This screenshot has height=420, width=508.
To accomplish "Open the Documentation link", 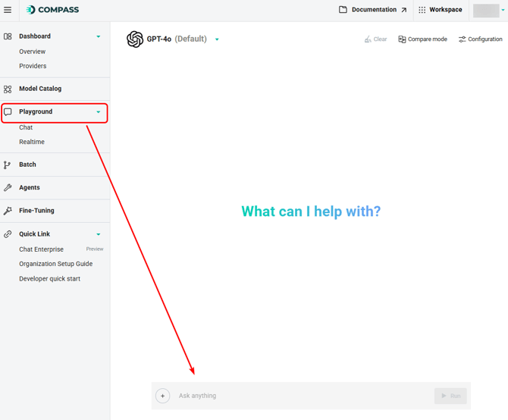I will coord(373,10).
